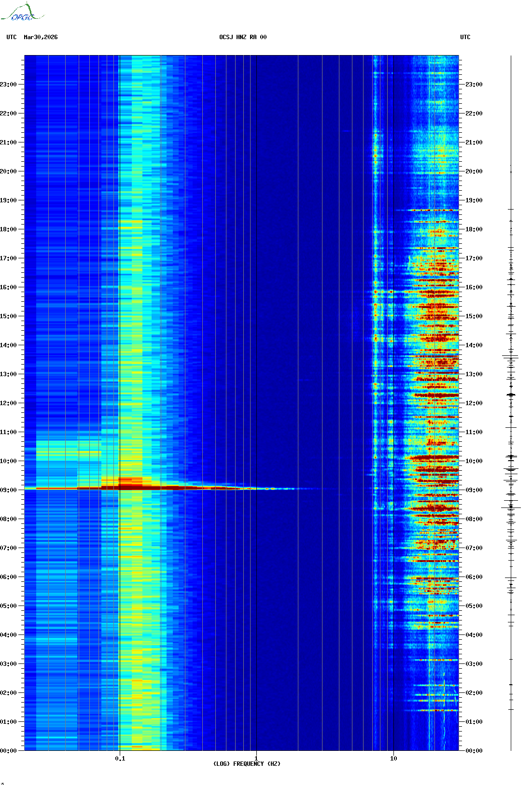Select the OCSJ HNZ RA 00 station title
Viewport: 532px width, 789px height.
(243, 37)
